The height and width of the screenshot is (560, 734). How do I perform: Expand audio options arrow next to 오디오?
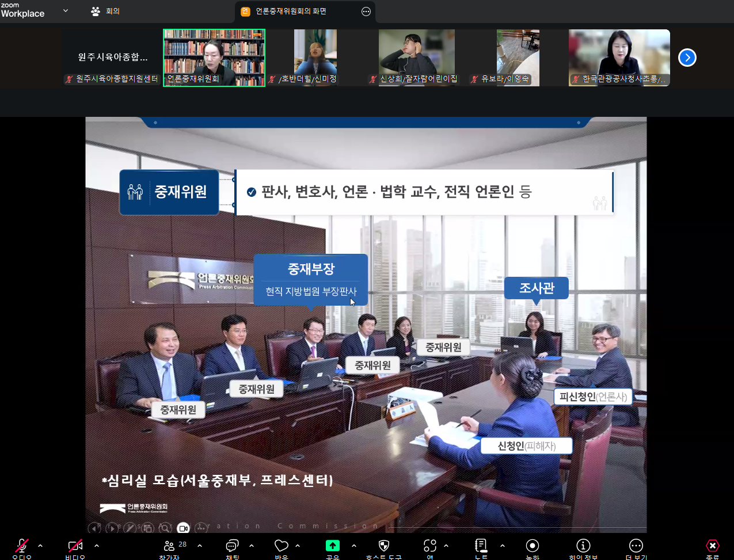(40, 546)
